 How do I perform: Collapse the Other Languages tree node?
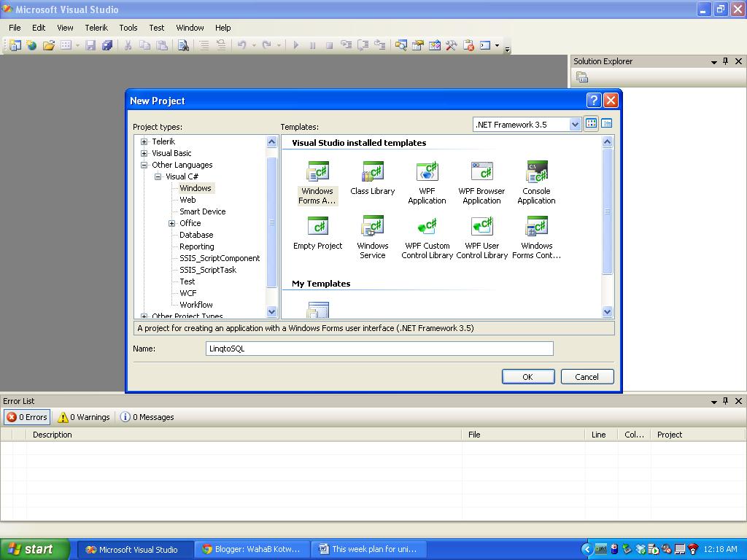(144, 165)
